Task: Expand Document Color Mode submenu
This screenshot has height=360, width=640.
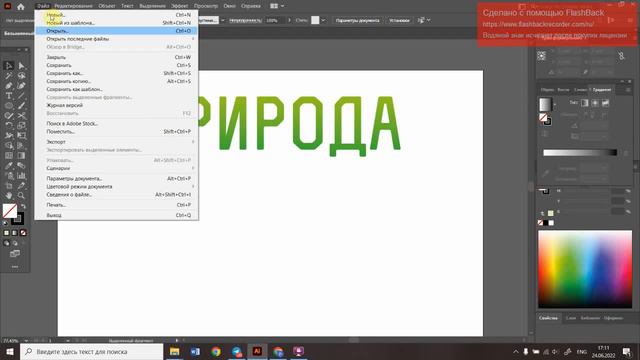Action: (x=116, y=187)
